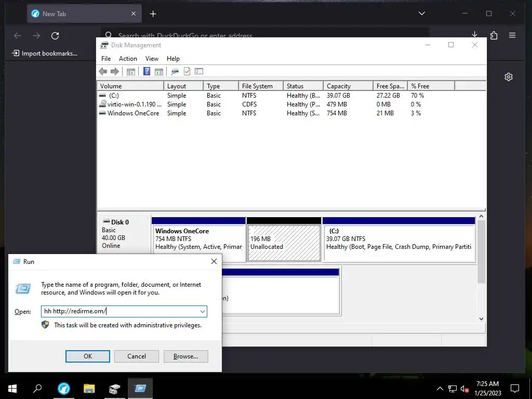
Task: Click the Forward arrow in Disk Management toolbar
Action: [115, 72]
